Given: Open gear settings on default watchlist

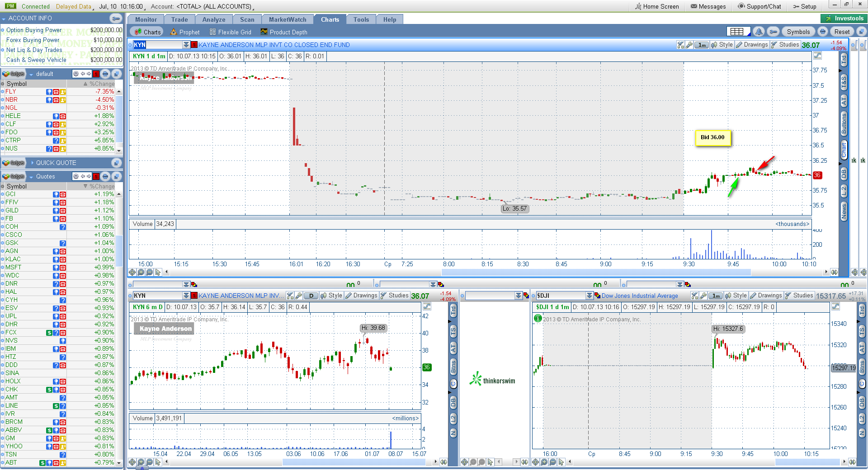Looking at the screenshot, I should [76, 74].
